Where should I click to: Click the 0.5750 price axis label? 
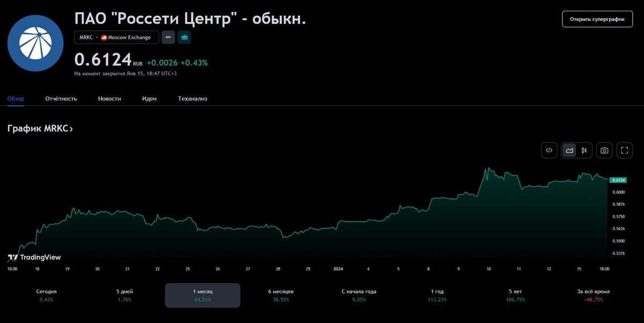pos(618,217)
